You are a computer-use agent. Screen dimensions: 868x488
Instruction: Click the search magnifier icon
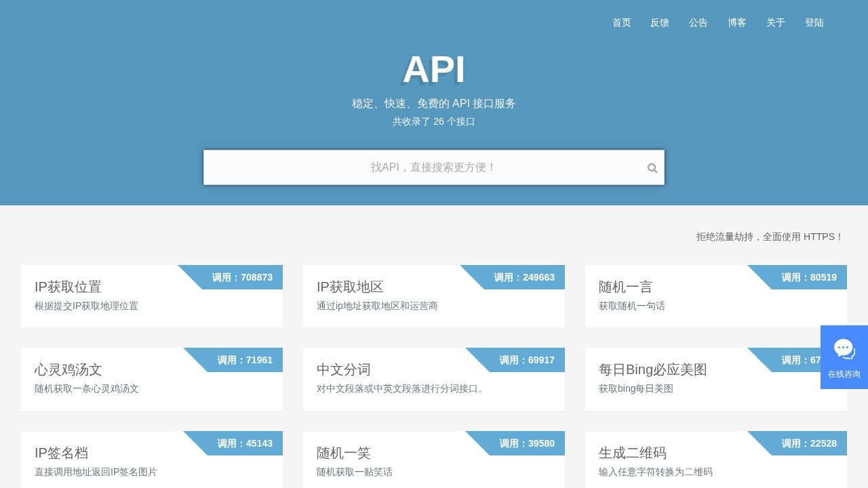coord(652,167)
